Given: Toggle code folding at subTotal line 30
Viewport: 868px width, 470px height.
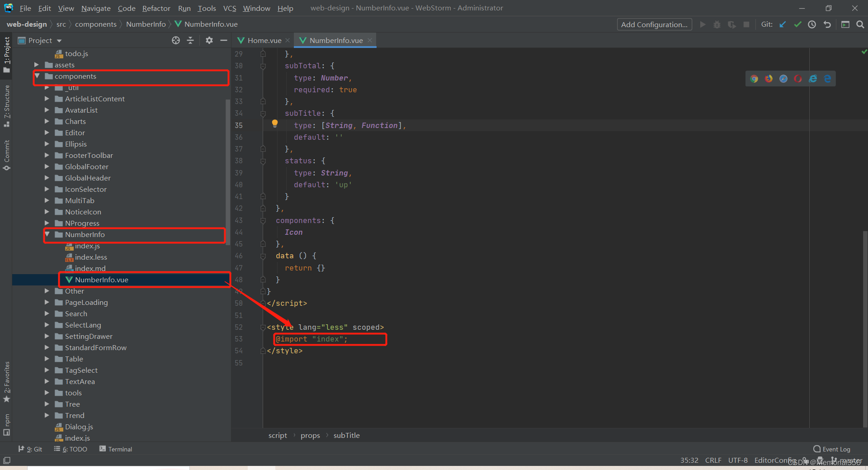Looking at the screenshot, I should pos(263,66).
